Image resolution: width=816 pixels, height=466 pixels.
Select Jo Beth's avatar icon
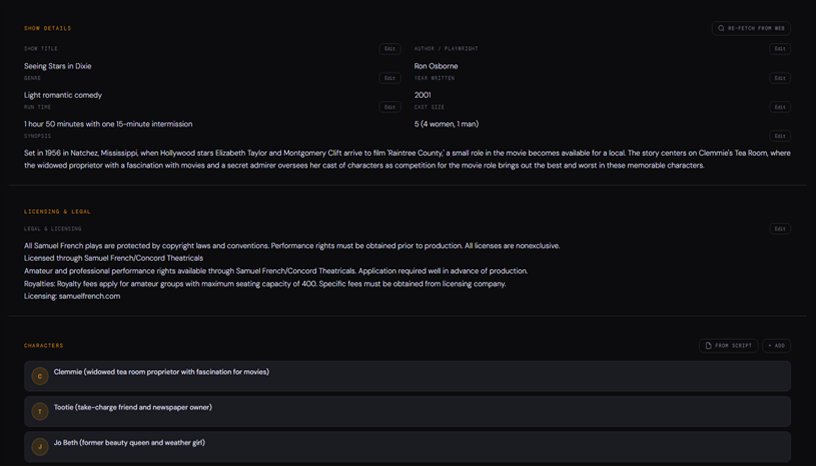pyautogui.click(x=40, y=447)
